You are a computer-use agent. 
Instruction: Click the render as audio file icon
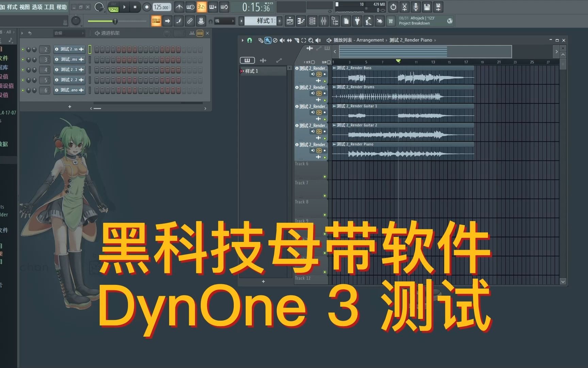[438, 7]
